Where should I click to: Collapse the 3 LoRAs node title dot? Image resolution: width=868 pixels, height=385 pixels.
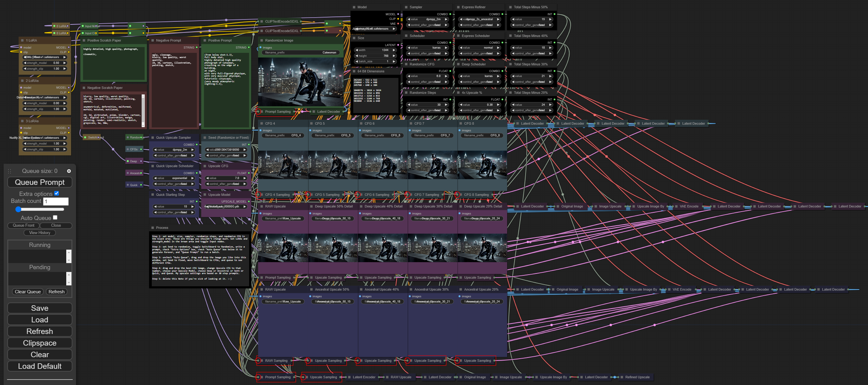[x=22, y=121]
